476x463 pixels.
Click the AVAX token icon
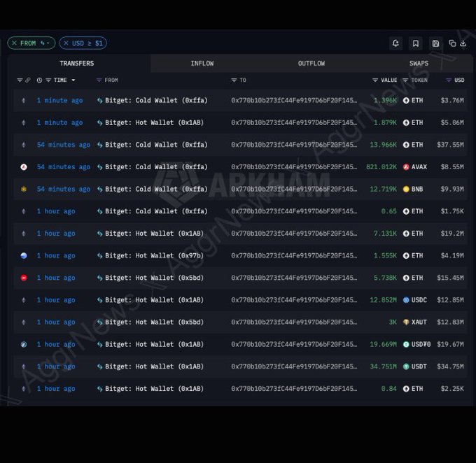click(406, 167)
